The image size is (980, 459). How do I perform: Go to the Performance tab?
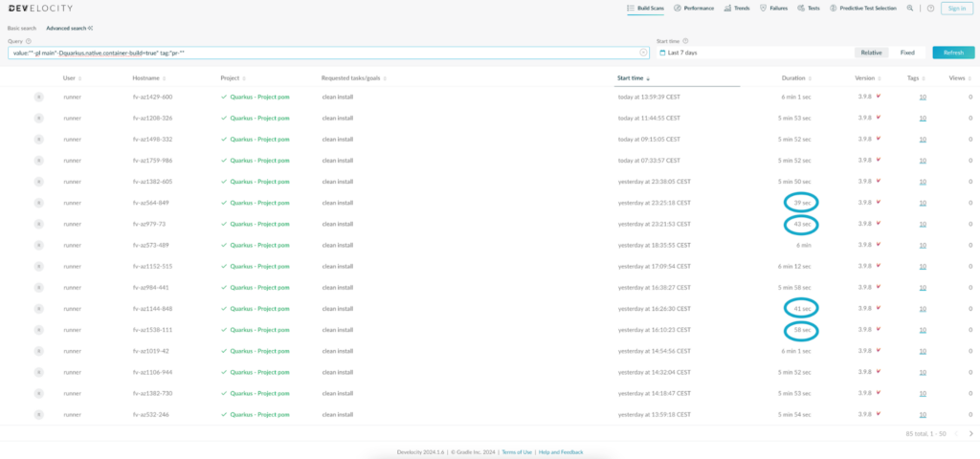click(694, 8)
